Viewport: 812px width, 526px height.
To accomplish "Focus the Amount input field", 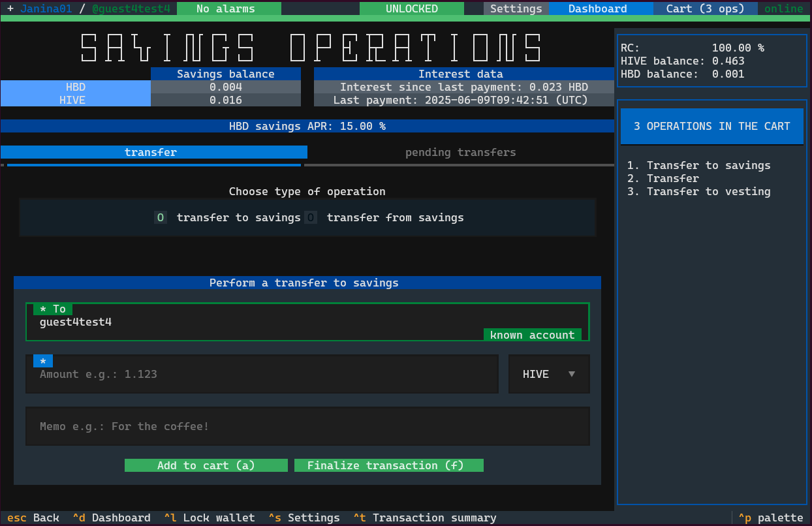I will (262, 374).
